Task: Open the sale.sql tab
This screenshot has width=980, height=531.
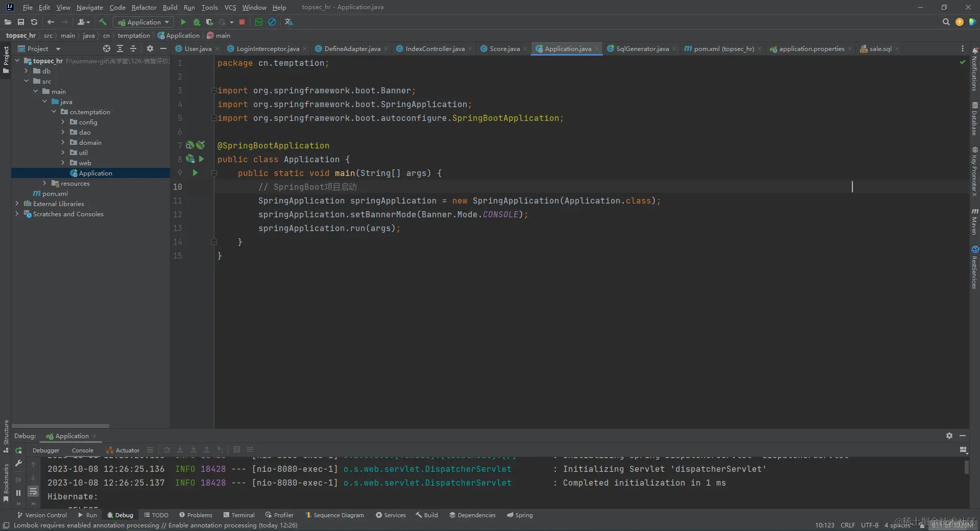Action: pos(880,48)
